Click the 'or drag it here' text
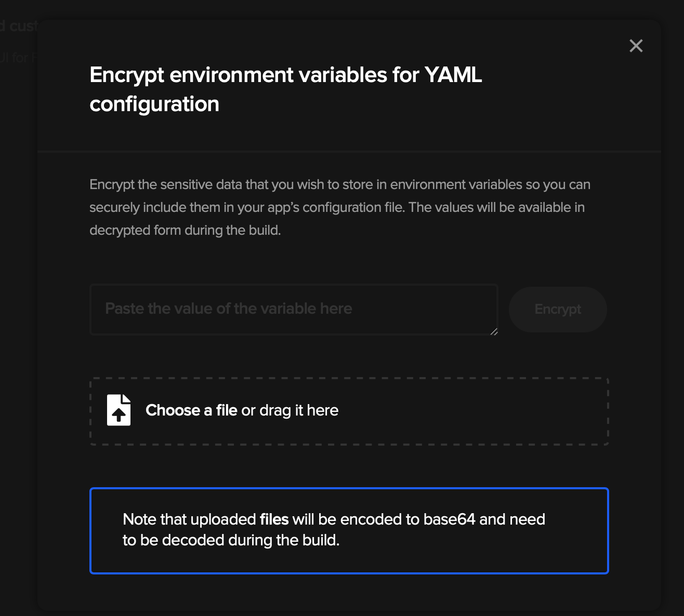This screenshot has width=684, height=616. click(290, 410)
